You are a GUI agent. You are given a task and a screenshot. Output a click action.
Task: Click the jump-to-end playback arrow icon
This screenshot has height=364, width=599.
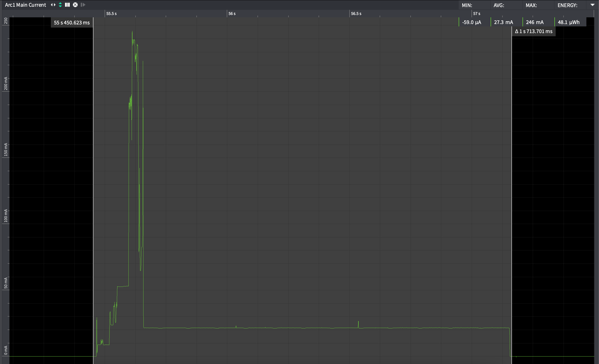tap(83, 5)
